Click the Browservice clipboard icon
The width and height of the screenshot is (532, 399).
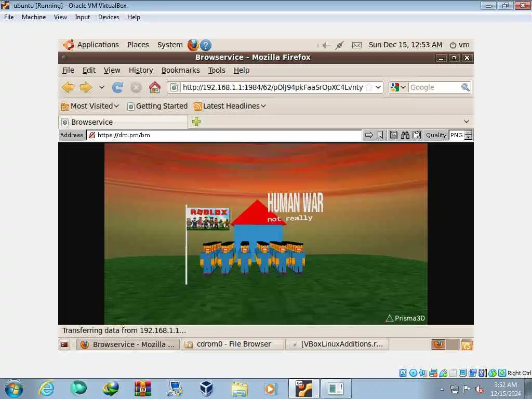(417, 135)
